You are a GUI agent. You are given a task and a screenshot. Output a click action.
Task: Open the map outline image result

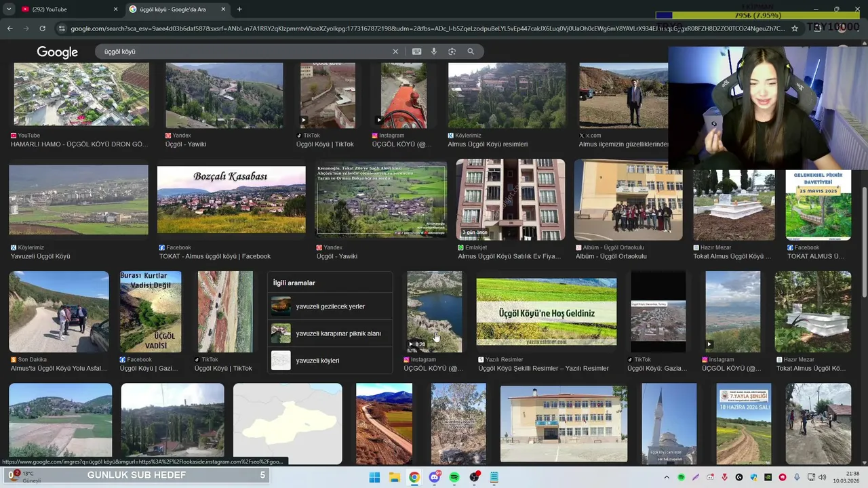click(288, 424)
